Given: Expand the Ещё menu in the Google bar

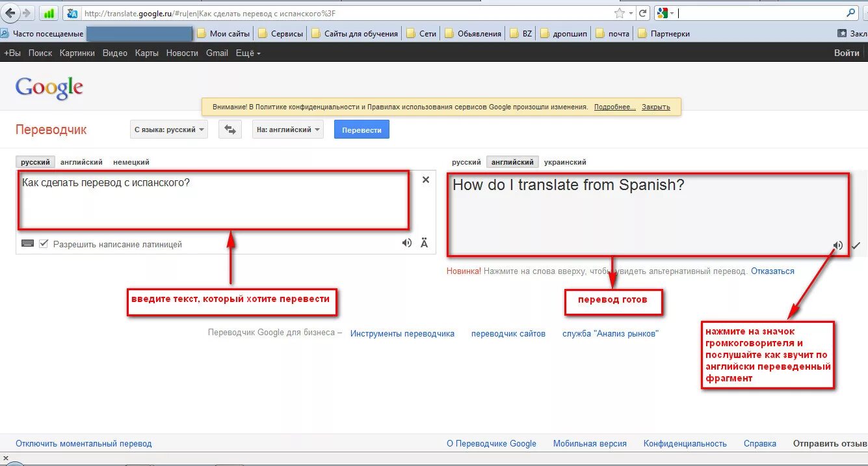Looking at the screenshot, I should pos(248,53).
